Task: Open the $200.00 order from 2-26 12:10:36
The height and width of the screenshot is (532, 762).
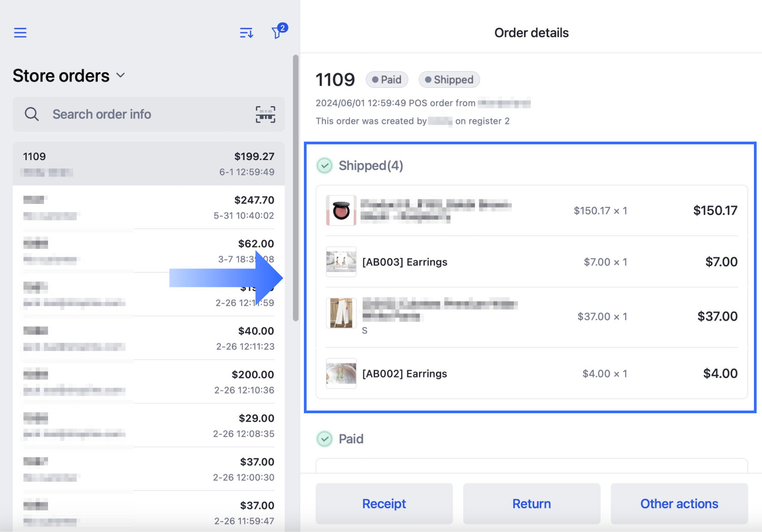Action: point(148,382)
